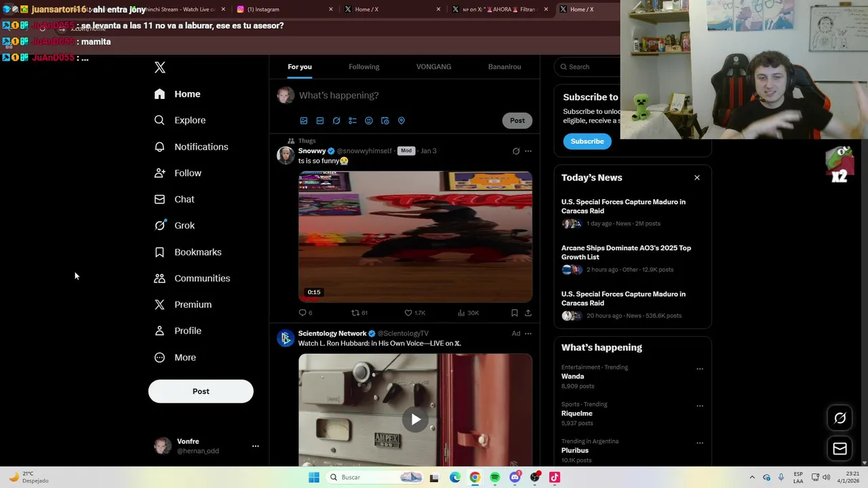The width and height of the screenshot is (868, 488).
Task: Open Scientology Network ad profile name
Action: click(x=332, y=333)
